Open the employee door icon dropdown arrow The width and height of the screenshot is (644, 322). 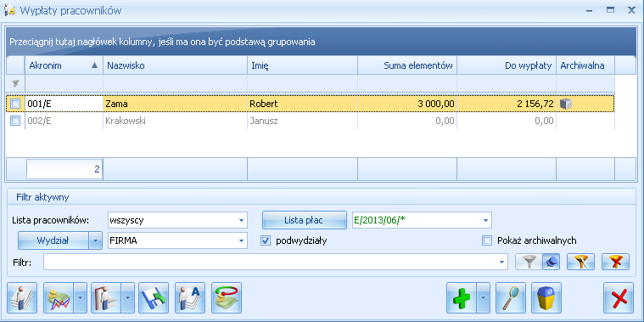[x=128, y=297]
